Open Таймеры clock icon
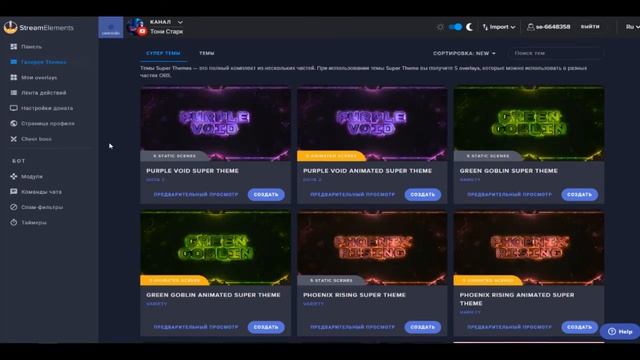Viewport: 640px width, 360px height. [14, 222]
